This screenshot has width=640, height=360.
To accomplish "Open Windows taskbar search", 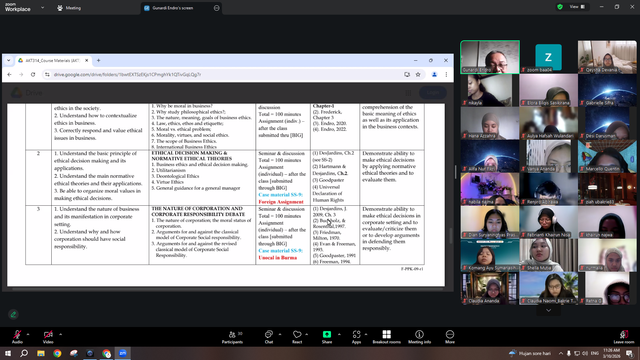I will 24,353.
